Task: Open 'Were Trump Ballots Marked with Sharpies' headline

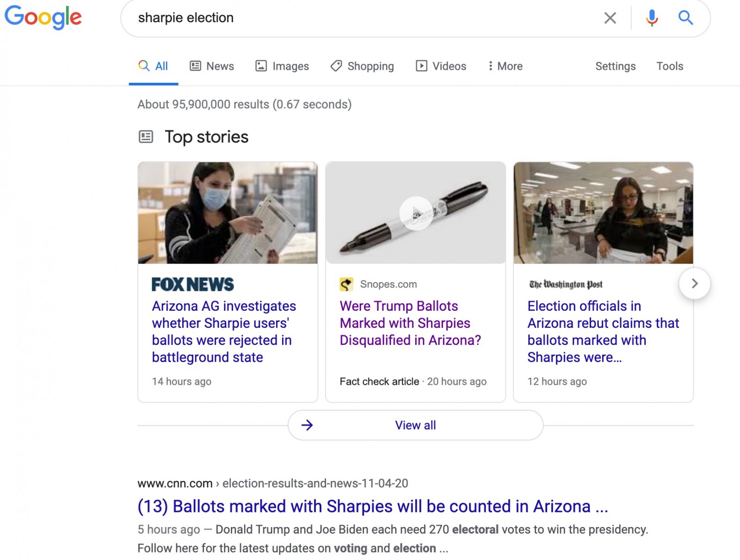Action: click(x=410, y=323)
